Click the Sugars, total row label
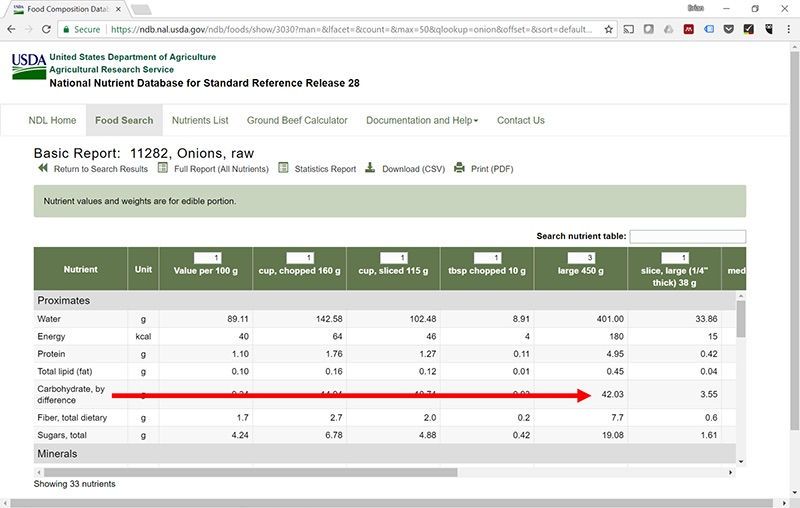The height and width of the screenshot is (508, 800). [x=62, y=435]
